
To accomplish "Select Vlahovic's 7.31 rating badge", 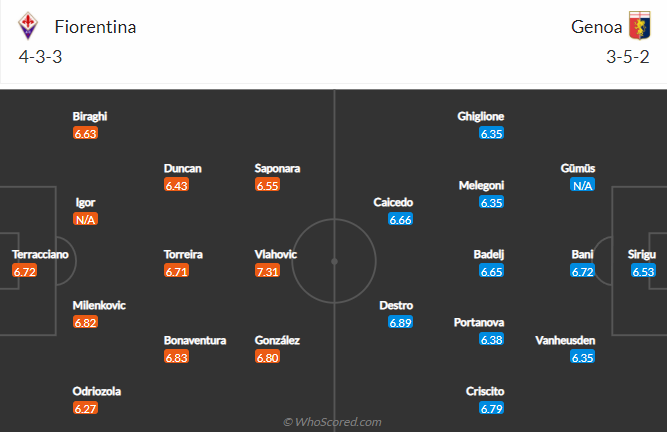I will [267, 271].
